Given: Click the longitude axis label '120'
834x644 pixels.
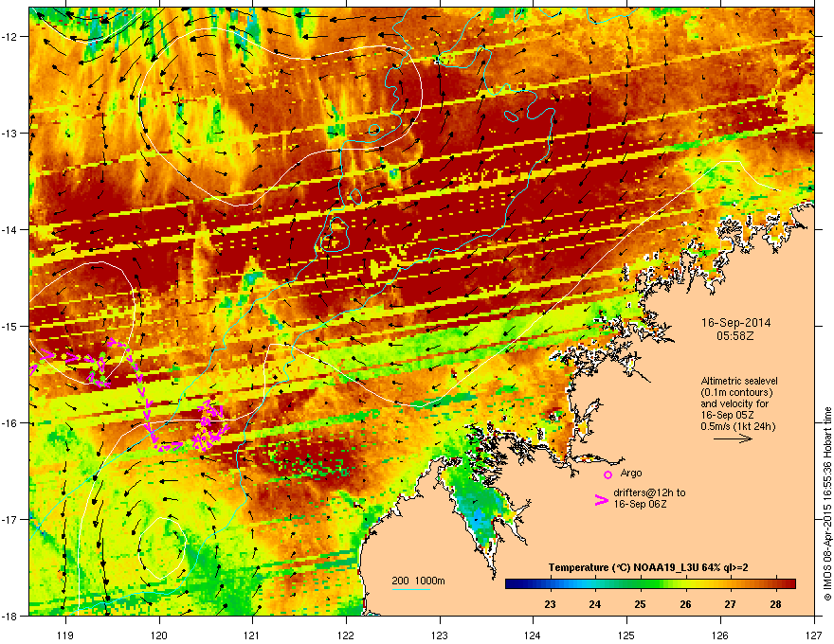Looking at the screenshot, I should (x=159, y=635).
